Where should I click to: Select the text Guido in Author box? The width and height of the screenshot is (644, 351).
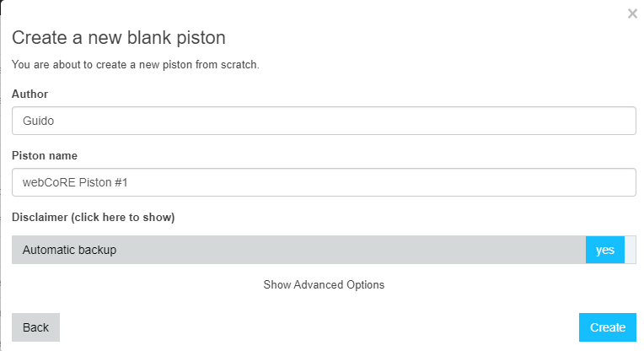click(x=38, y=121)
